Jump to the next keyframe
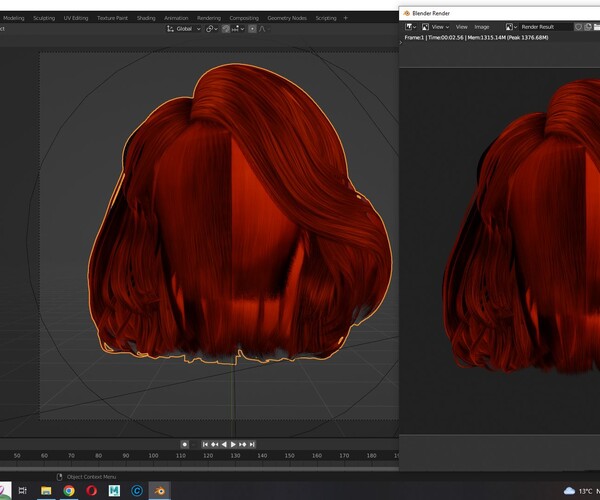 pos(243,444)
